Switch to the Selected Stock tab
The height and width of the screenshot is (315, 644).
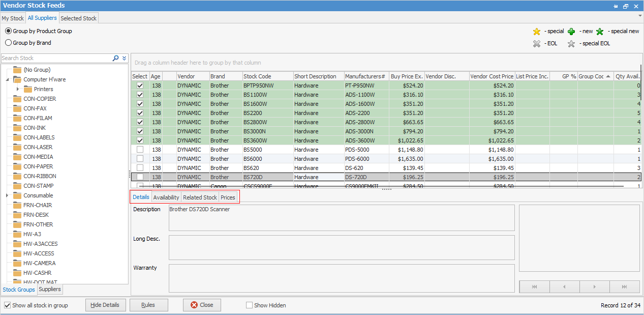pos(78,18)
